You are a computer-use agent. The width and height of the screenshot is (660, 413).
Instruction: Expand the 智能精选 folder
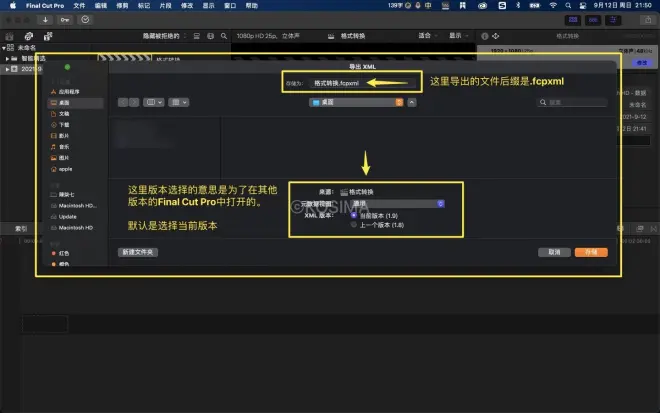coord(7,59)
